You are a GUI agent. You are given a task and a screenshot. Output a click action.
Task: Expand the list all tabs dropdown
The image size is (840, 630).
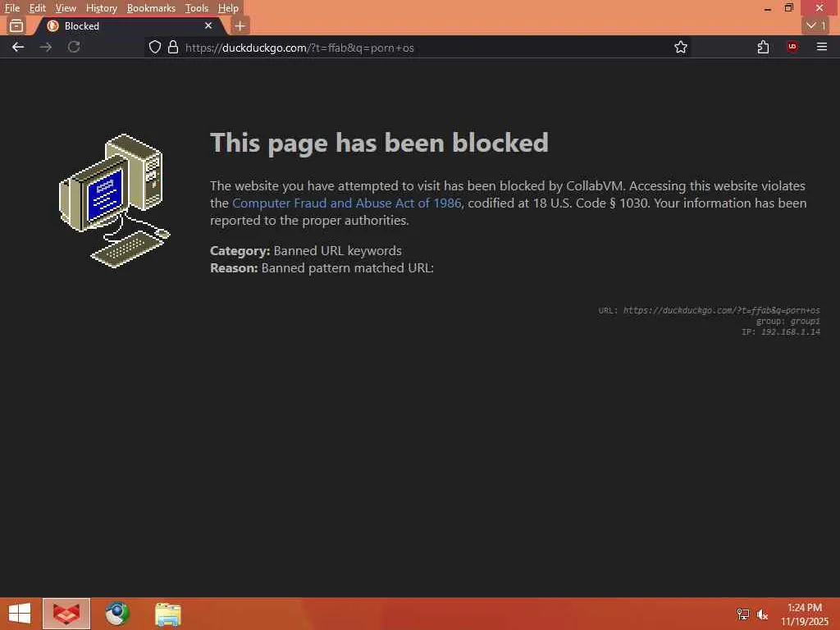tap(816, 25)
